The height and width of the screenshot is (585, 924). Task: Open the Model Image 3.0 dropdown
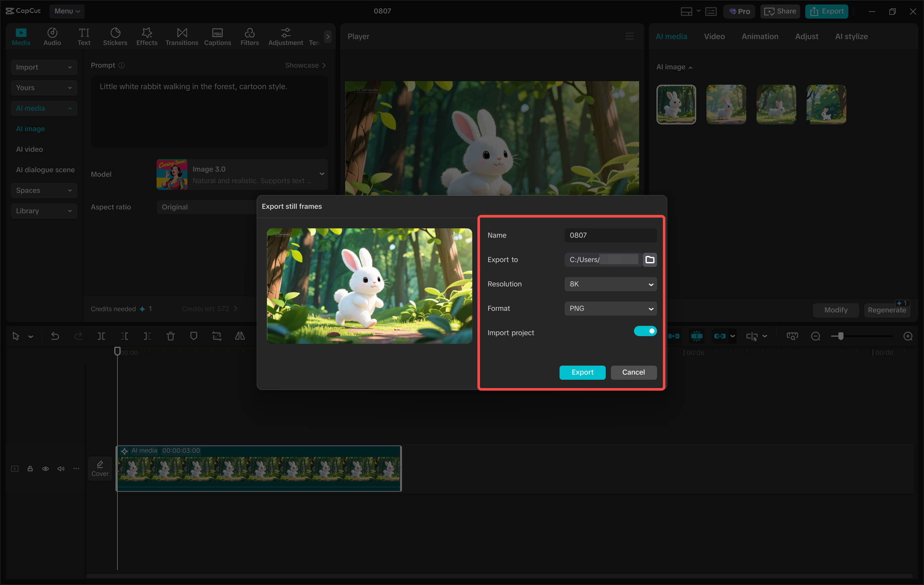(x=242, y=174)
